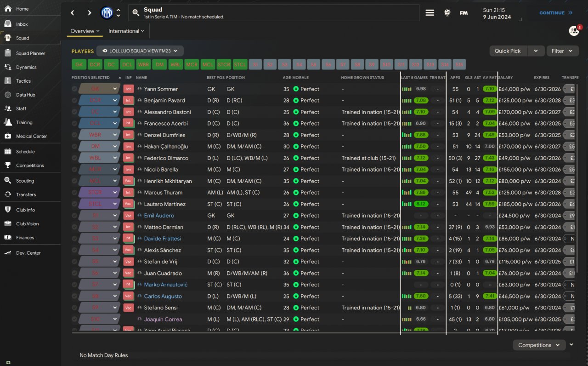Open the hamburger menu icon
Screen dimensions: 588x366
[430, 13]
